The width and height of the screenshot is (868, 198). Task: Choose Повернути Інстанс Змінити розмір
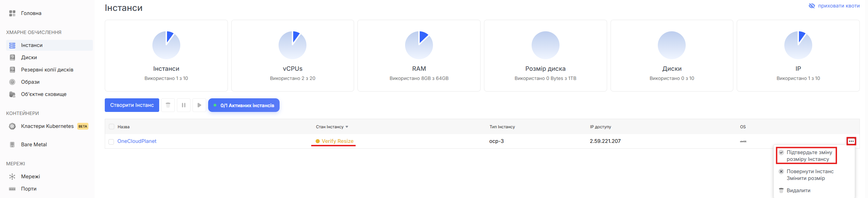pos(809,175)
